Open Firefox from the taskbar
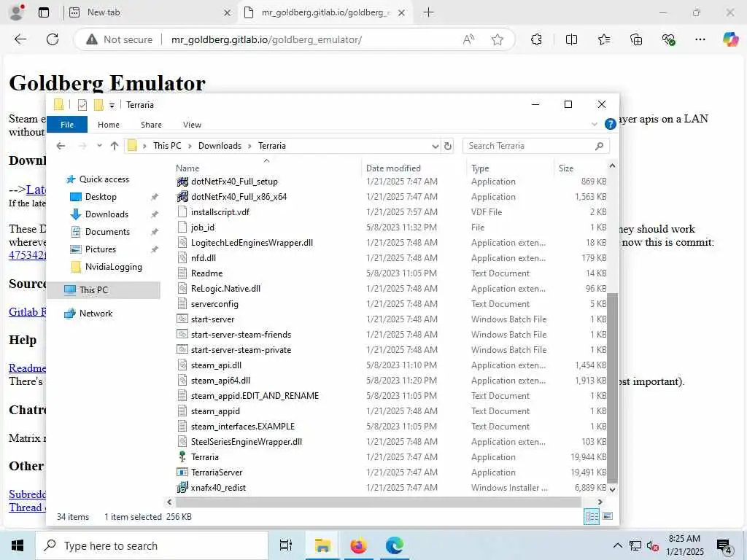 358,545
